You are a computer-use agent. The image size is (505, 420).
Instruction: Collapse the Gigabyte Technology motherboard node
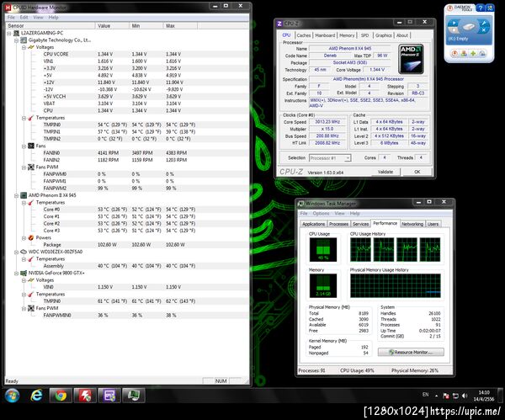point(17,40)
